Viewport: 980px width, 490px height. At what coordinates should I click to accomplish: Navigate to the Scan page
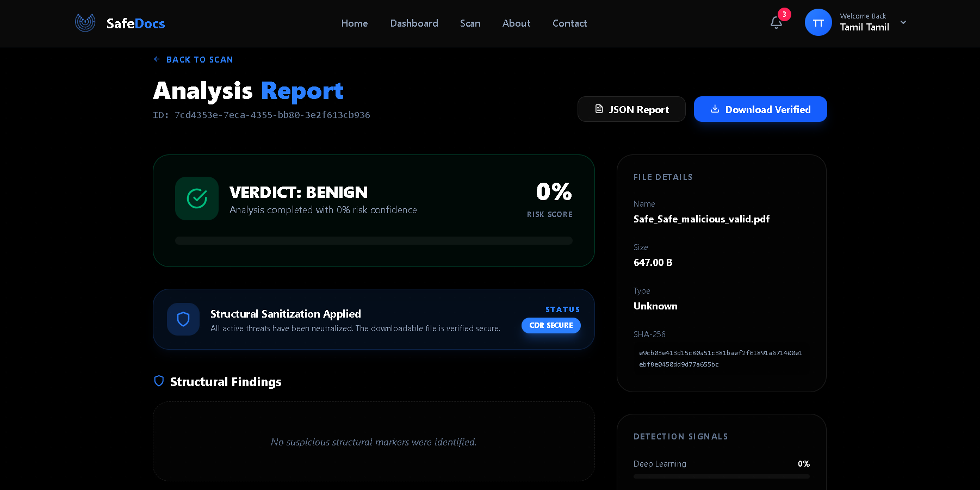coord(470,23)
